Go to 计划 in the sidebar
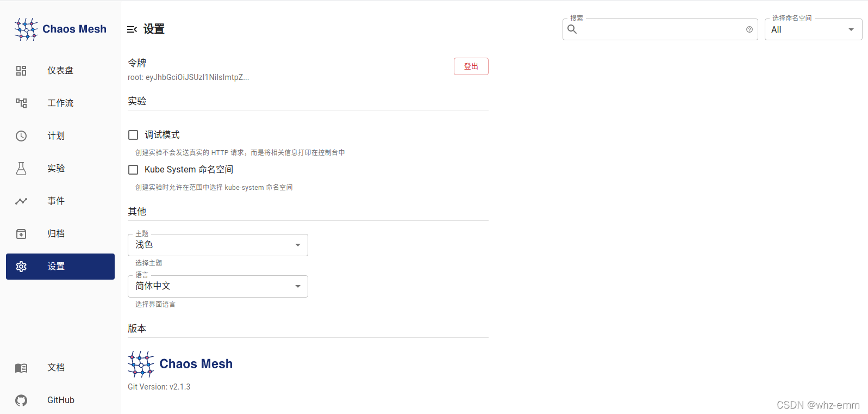 60,136
